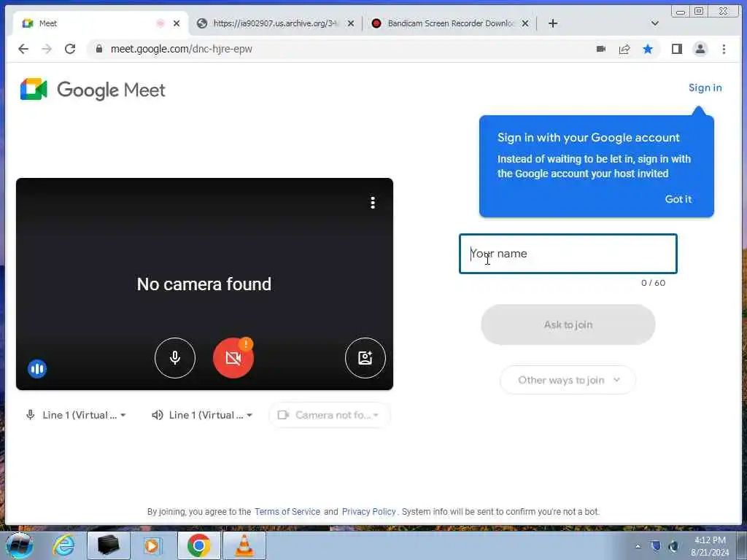
Task: Open the black box taskbar app
Action: tap(109, 545)
